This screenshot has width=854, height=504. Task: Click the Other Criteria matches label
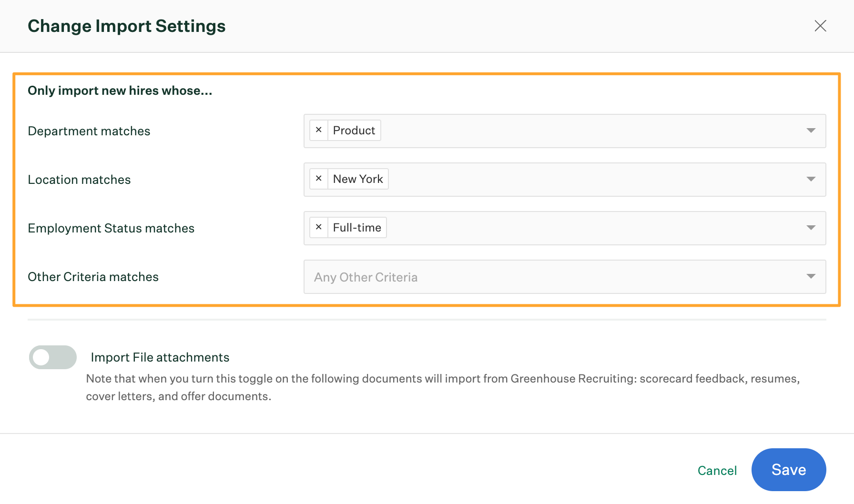tap(93, 277)
